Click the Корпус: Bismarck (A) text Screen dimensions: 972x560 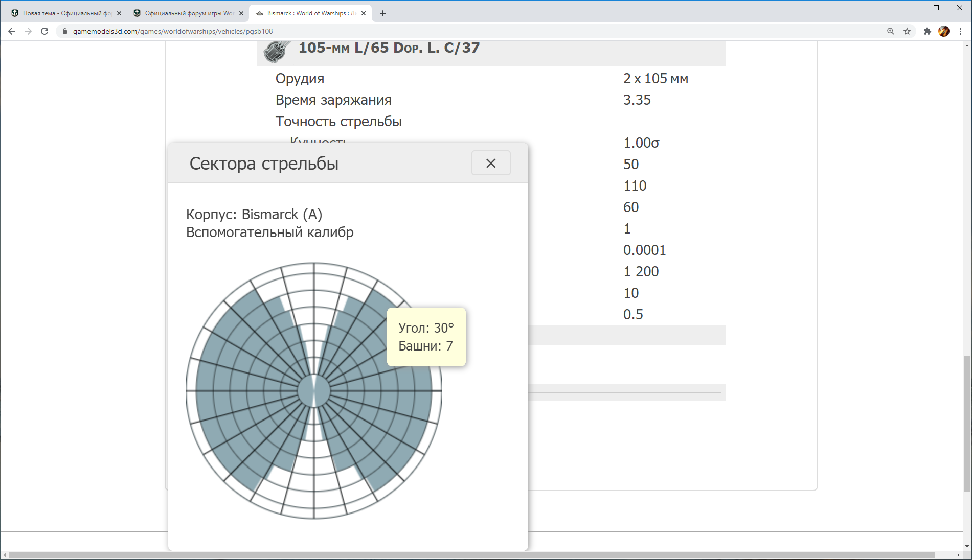pyautogui.click(x=254, y=214)
